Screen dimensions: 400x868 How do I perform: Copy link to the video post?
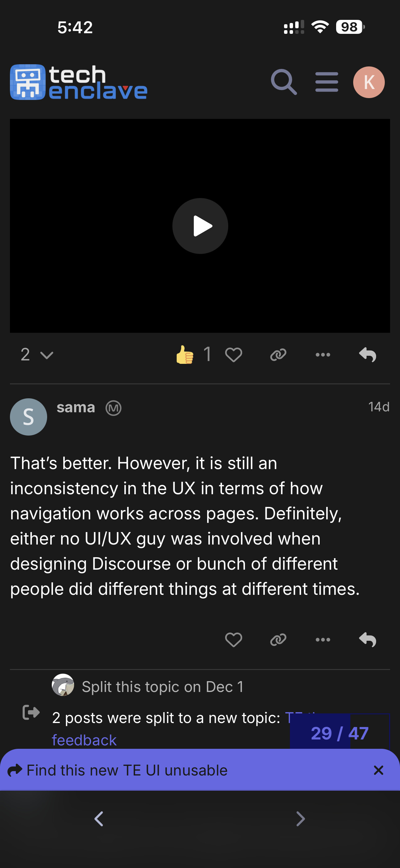(278, 355)
